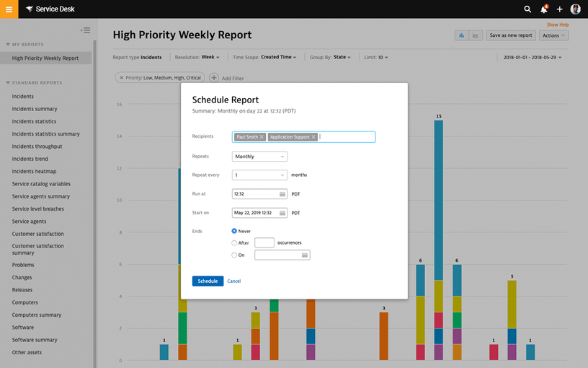Open Service level breaches report
This screenshot has width=588, height=368.
(38, 209)
